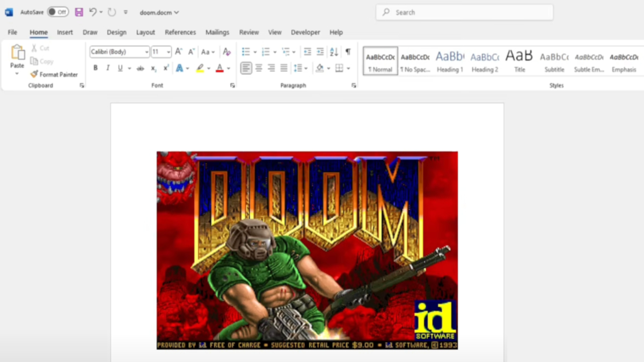
Task: Click the Format Painter button
Action: 54,75
